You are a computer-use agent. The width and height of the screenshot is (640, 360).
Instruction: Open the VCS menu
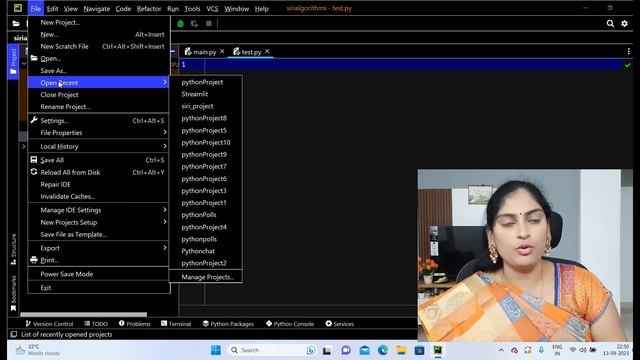pos(212,9)
